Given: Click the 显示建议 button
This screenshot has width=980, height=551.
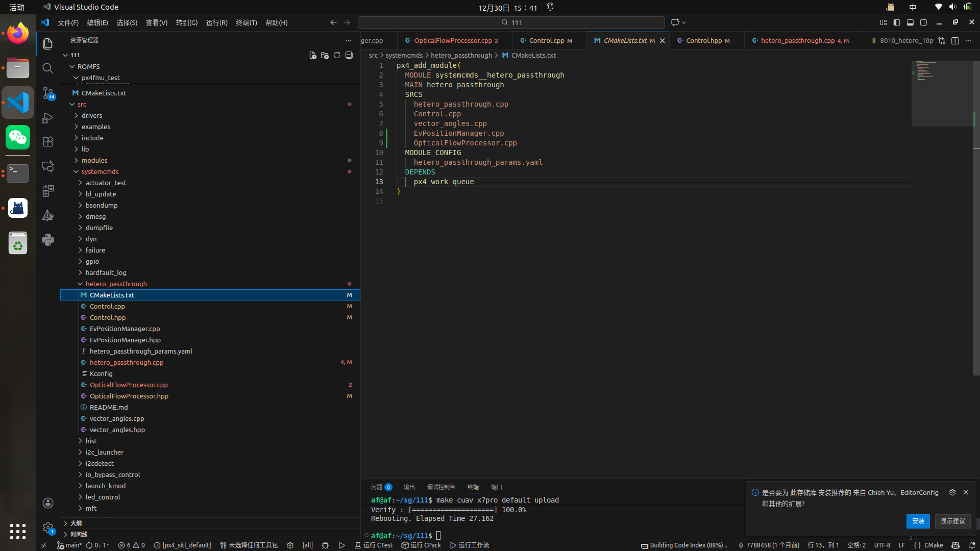Looking at the screenshot, I should [952, 521].
